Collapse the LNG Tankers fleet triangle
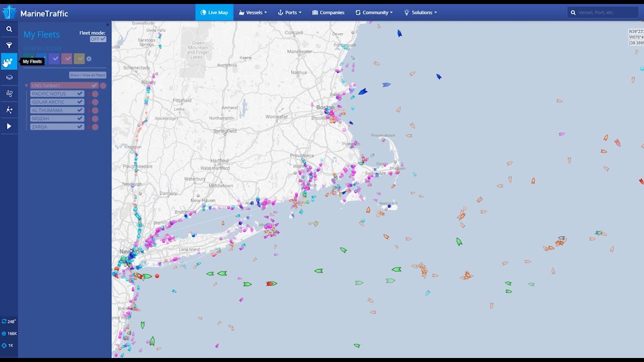The height and width of the screenshot is (362, 644). pyautogui.click(x=26, y=85)
